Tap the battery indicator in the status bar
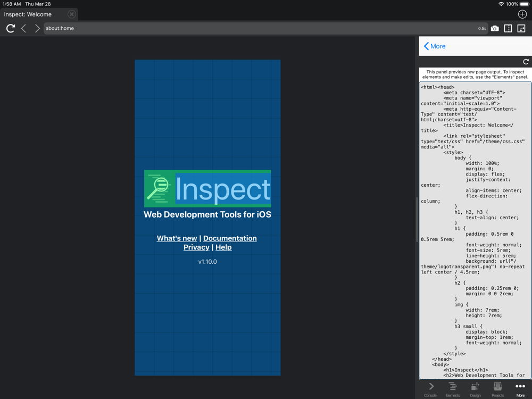Viewport: 532px width, 399px height. pyautogui.click(x=525, y=4)
